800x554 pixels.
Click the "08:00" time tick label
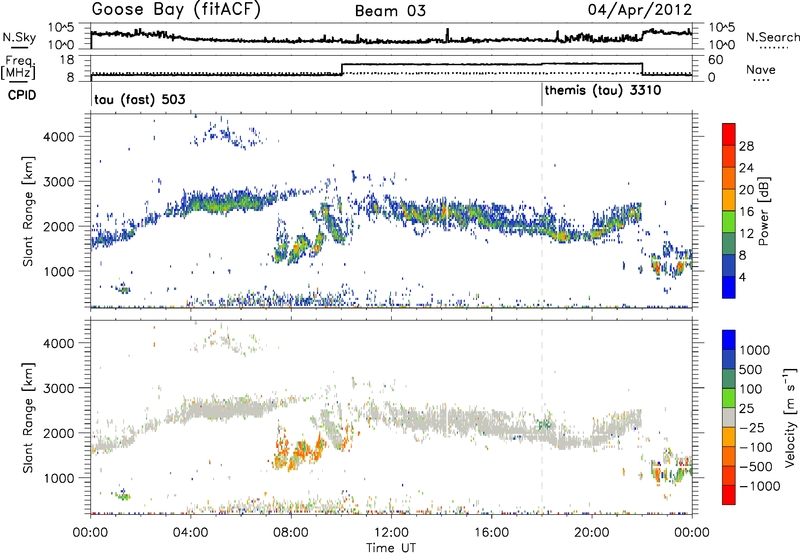[291, 533]
